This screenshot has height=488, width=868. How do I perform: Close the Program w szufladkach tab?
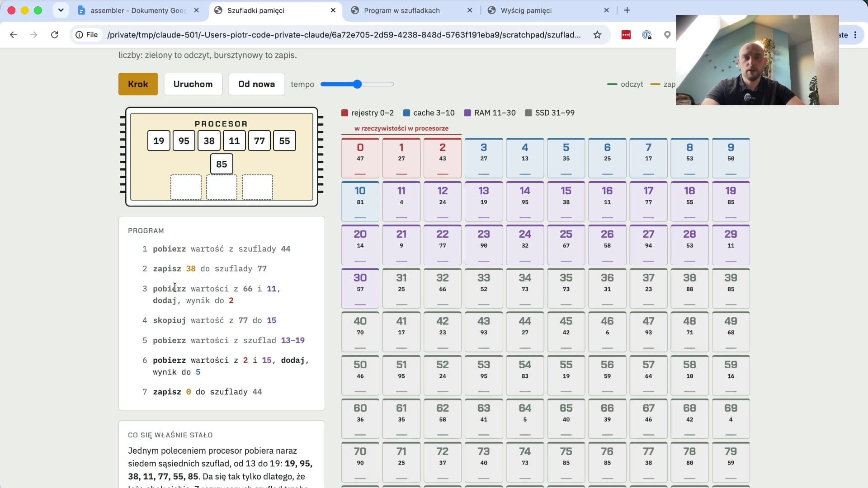(470, 10)
